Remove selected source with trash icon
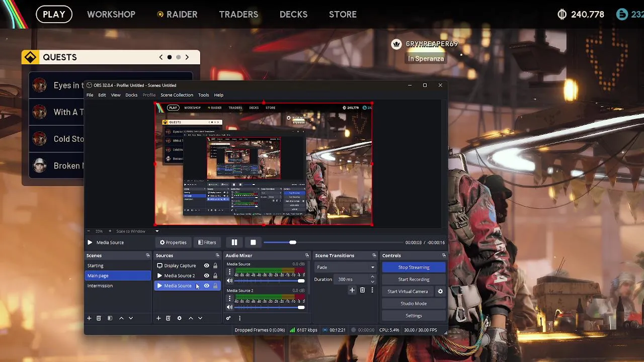Screen dimensions: 644x362 (x=168, y=318)
